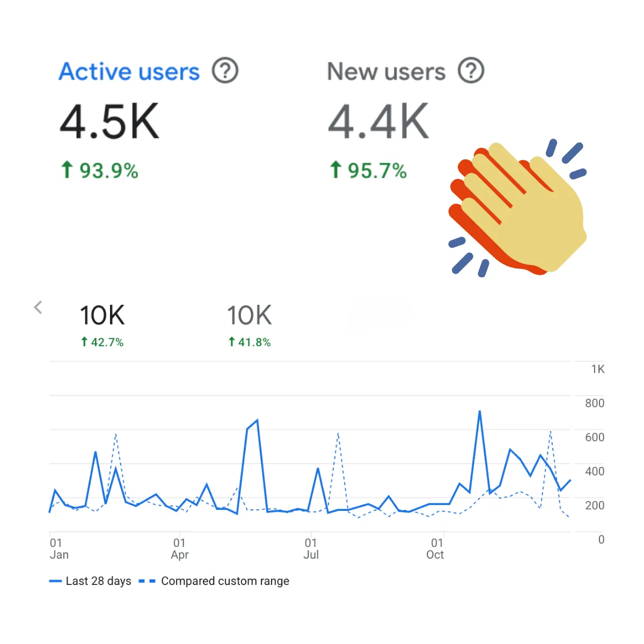
Task: Click the 4.5K active users value
Action: [x=109, y=121]
